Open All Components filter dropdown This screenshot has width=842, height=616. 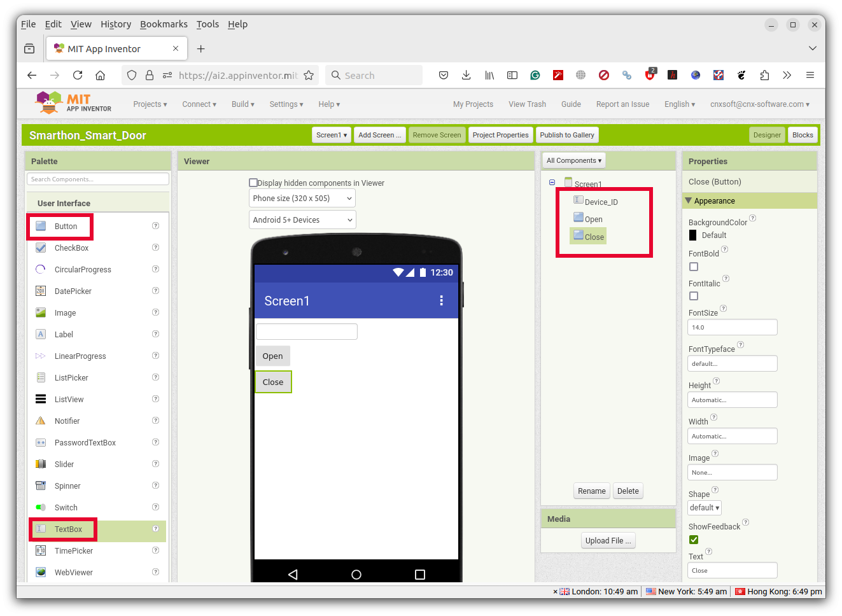pyautogui.click(x=574, y=160)
